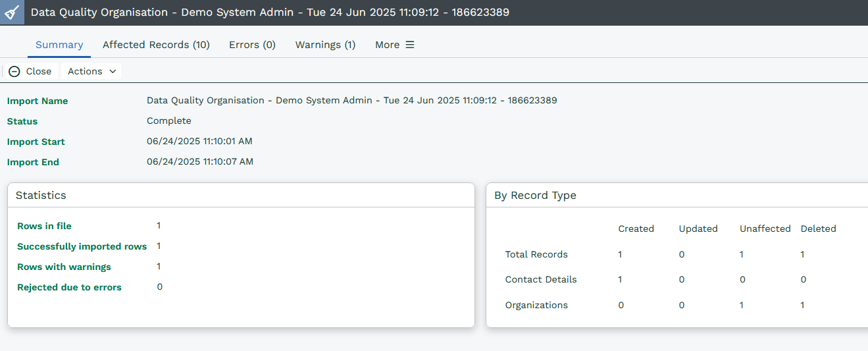The image size is (868, 351).
Task: Click the minus-circle icon beside Close
Action: [14, 72]
